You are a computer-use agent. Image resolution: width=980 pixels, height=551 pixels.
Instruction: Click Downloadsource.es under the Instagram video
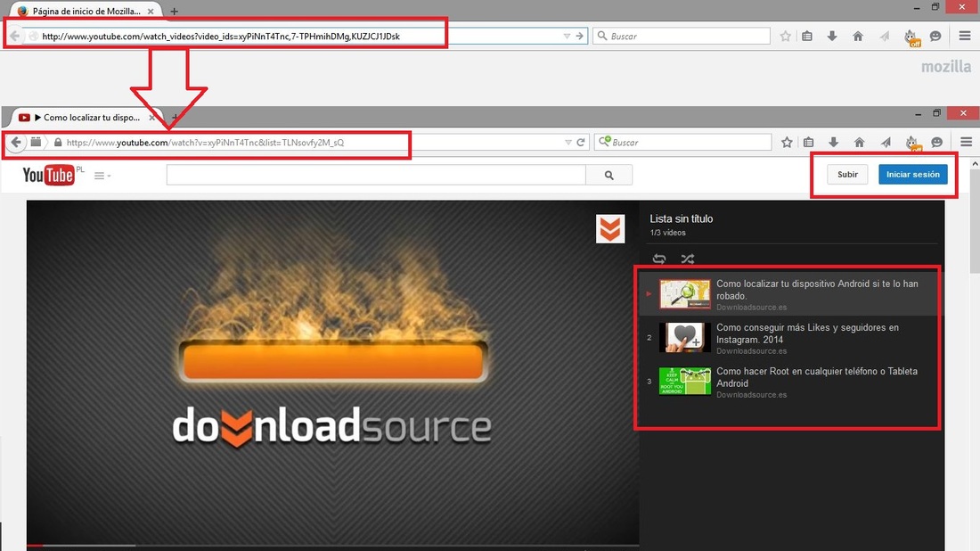[751, 351]
